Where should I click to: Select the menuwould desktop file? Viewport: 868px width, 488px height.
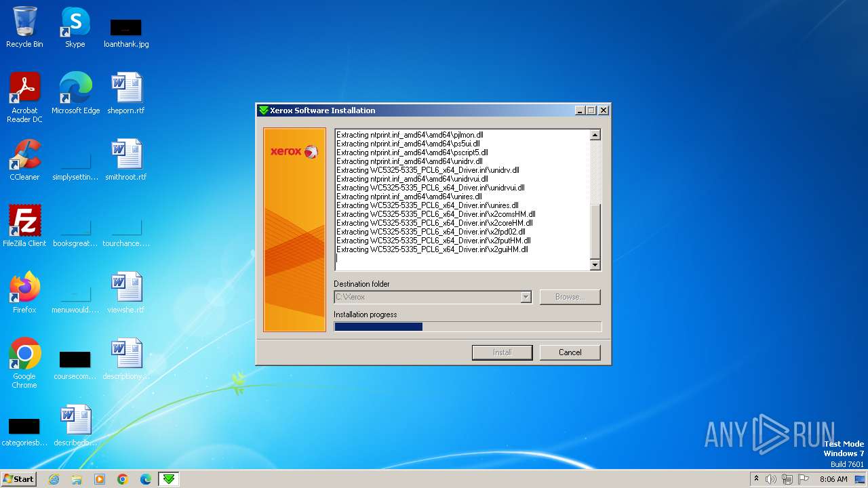coord(75,299)
